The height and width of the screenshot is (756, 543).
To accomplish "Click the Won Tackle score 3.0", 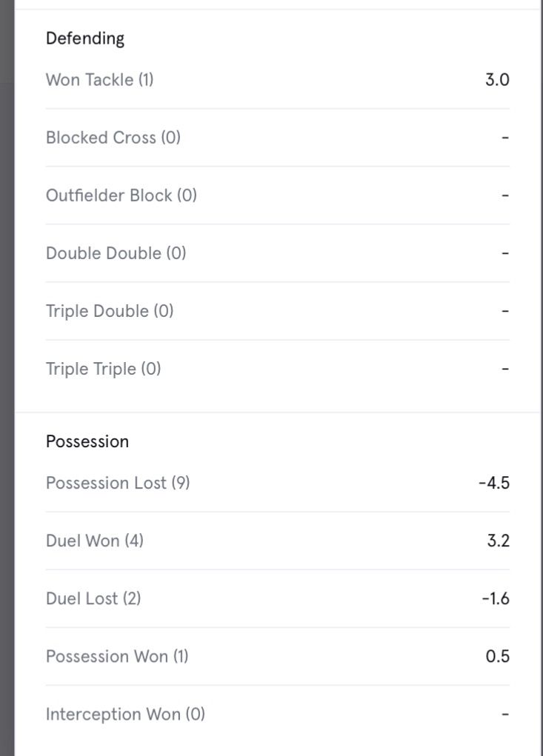I will pos(497,80).
